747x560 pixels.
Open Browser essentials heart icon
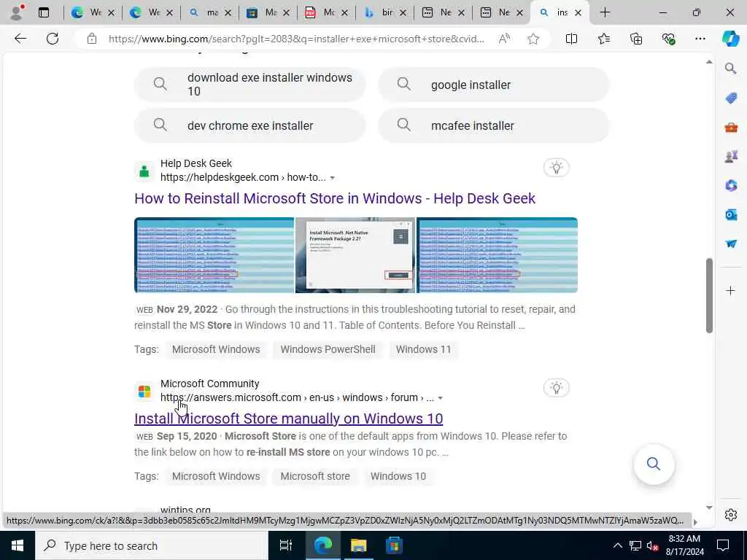pos(668,39)
